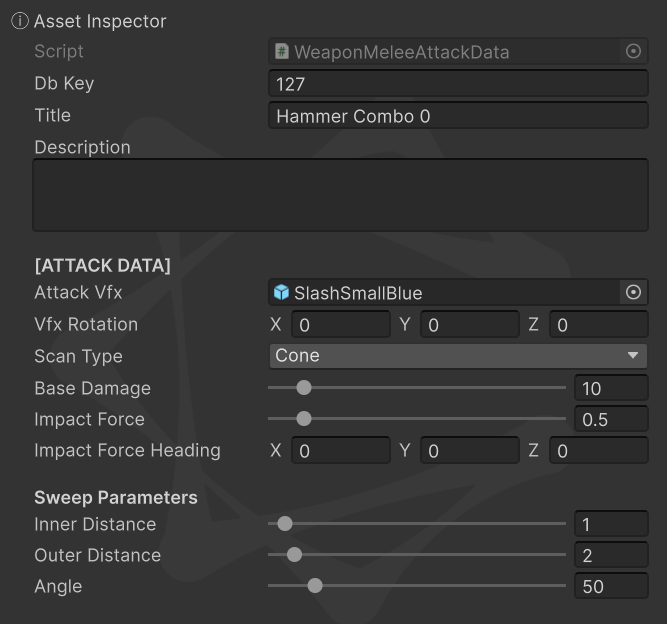The image size is (667, 624).
Task: Click the SlashSmallBlue prefab cube icon
Action: click(282, 293)
